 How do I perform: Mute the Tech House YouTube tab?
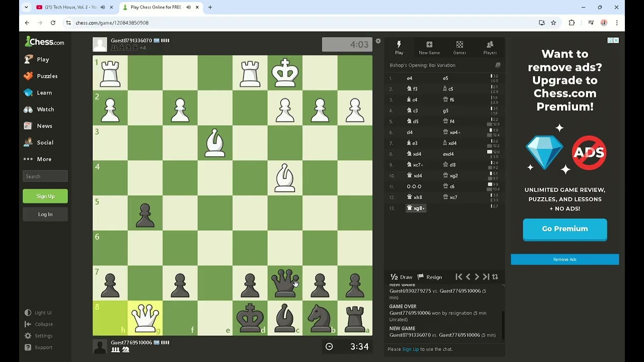[x=103, y=8]
